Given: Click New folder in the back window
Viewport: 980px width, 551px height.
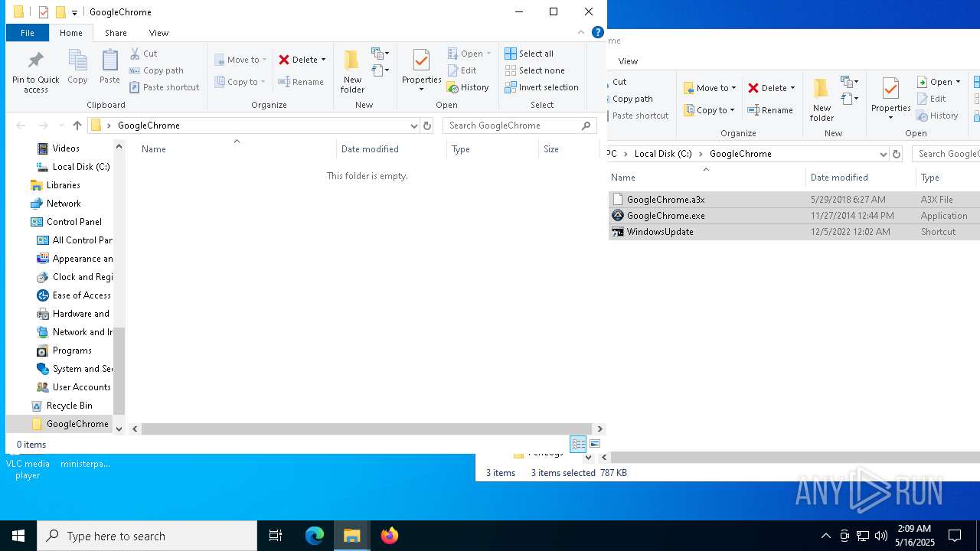Looking at the screenshot, I should point(822,99).
